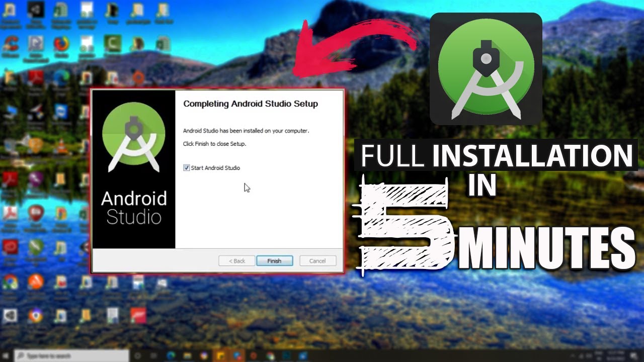
Task: Open the VLC media player cone icon
Action: 61,146
